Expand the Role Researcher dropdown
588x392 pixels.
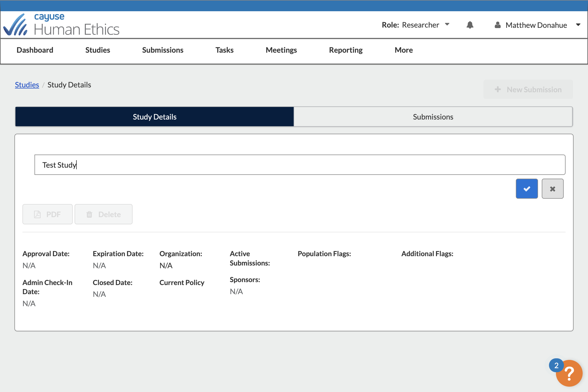(x=416, y=25)
